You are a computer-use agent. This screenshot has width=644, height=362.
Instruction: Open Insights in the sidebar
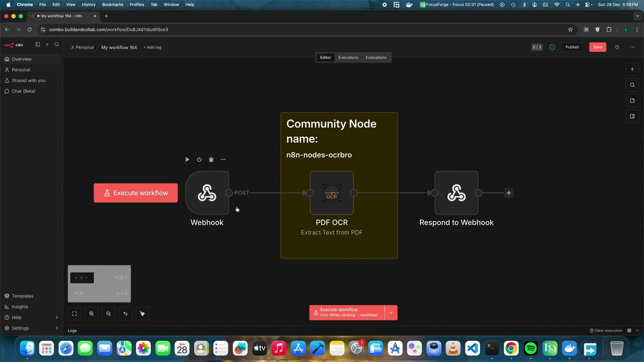coord(31,307)
